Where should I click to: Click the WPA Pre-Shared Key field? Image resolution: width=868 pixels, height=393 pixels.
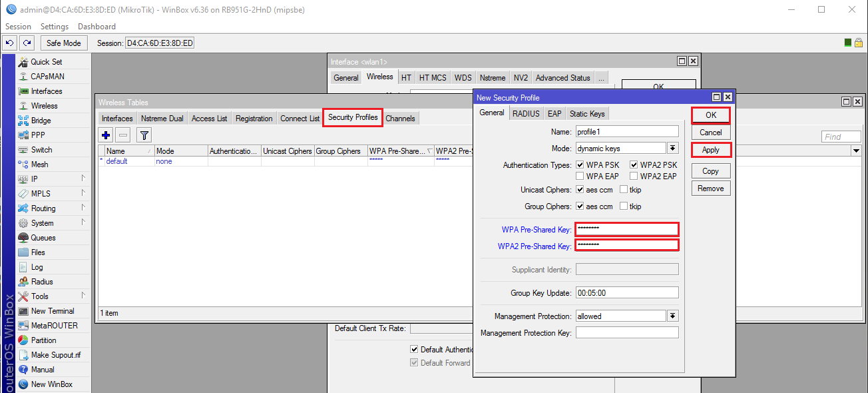click(x=626, y=229)
